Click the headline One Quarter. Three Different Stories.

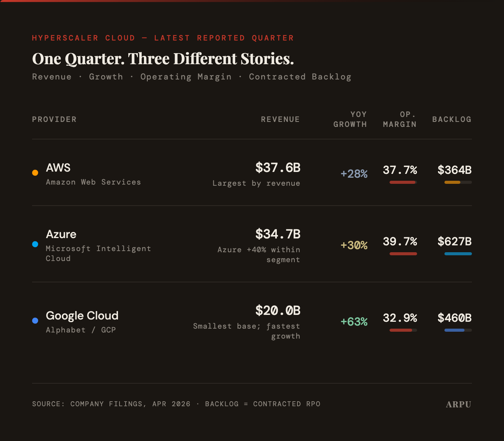coord(163,59)
